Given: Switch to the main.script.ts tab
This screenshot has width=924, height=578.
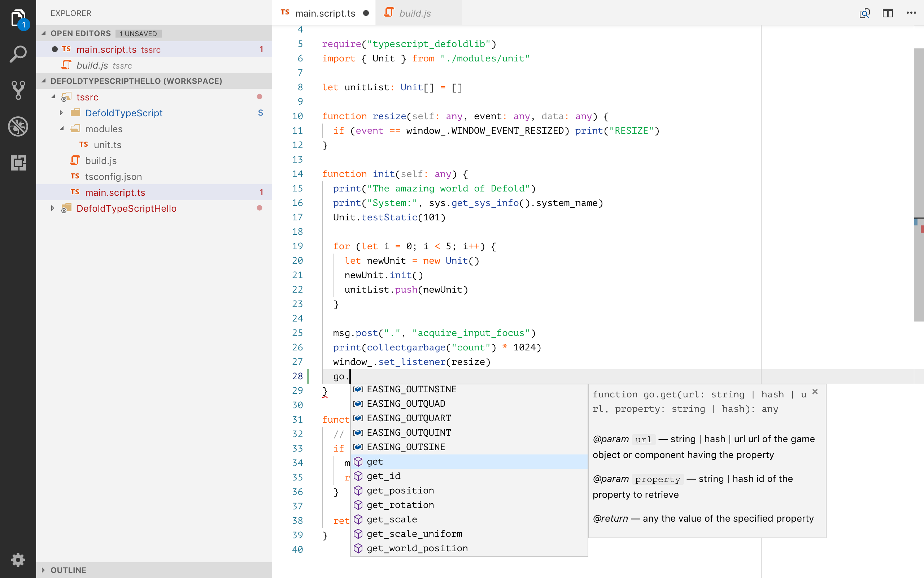Looking at the screenshot, I should 324,13.
